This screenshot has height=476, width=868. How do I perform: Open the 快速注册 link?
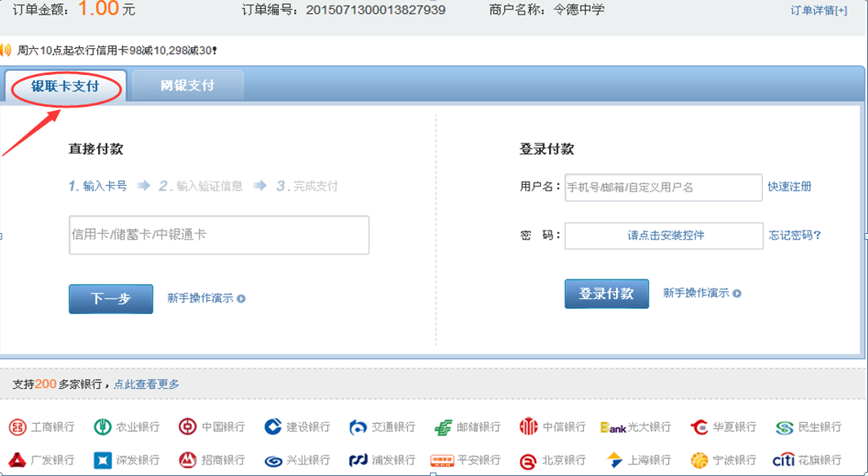[x=790, y=187]
